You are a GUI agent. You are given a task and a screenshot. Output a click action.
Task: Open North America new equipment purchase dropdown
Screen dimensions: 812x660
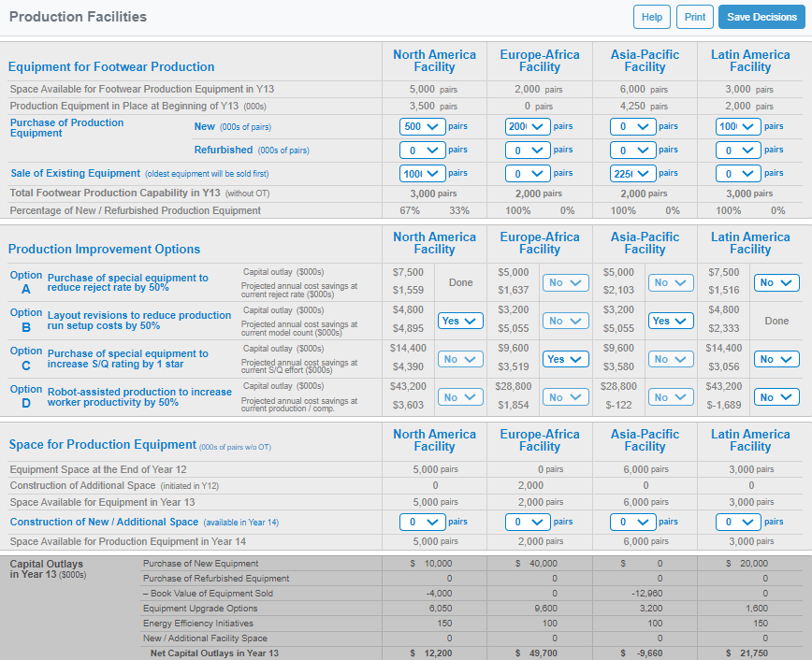pos(422,126)
